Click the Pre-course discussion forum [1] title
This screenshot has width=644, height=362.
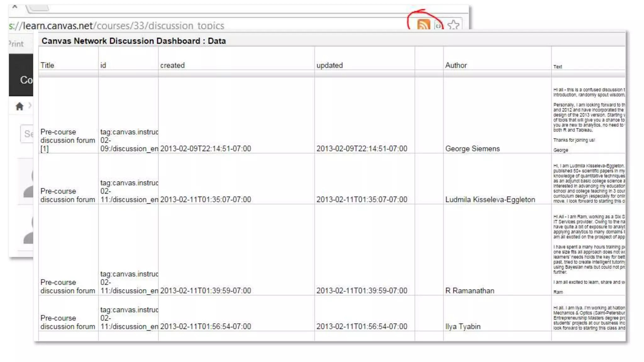coord(67,140)
